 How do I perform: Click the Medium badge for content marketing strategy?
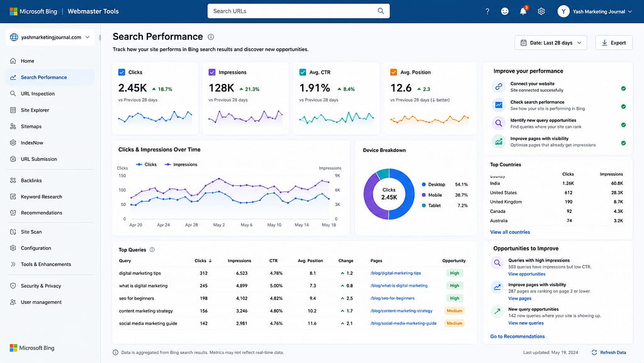coord(455,311)
